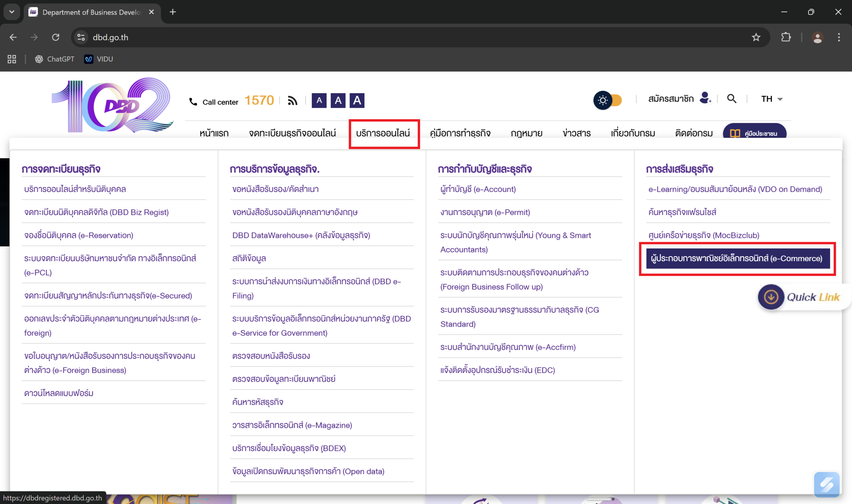Open the กฎหมาย menu item

click(526, 133)
